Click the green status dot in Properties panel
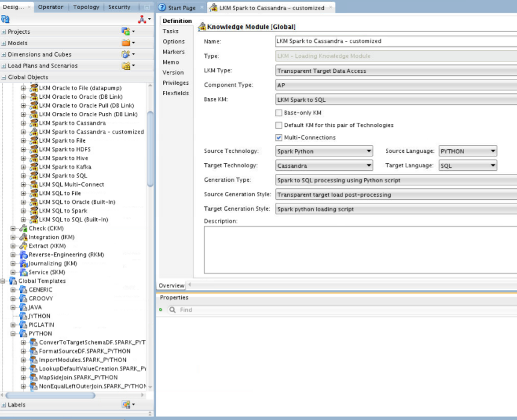The image size is (517, 420). click(x=159, y=309)
